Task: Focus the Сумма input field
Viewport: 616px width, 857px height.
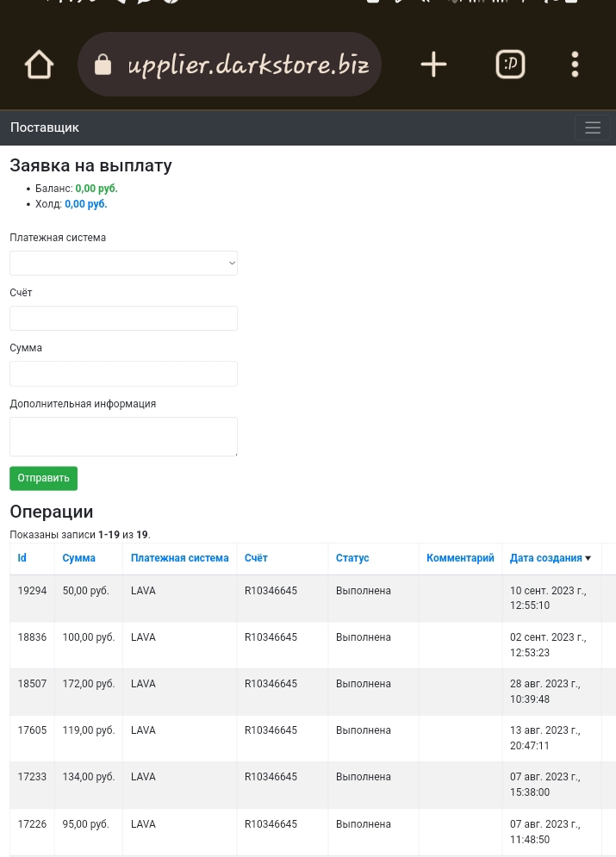Action: click(123, 374)
